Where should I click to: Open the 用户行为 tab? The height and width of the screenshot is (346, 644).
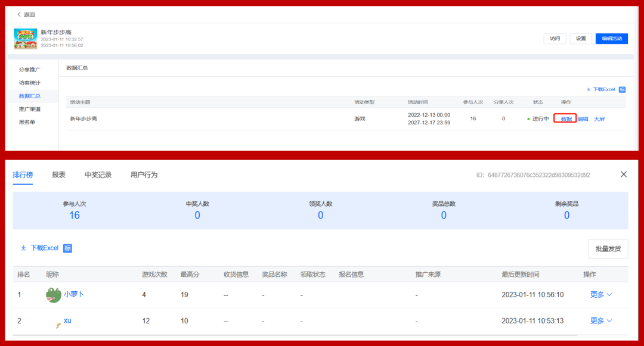[x=144, y=175]
